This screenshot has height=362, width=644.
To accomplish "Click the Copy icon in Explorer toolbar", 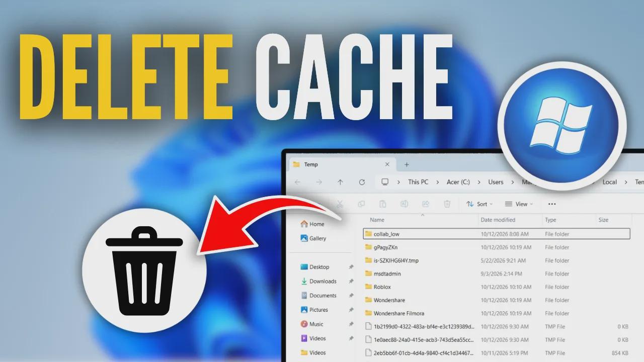I will point(361,204).
